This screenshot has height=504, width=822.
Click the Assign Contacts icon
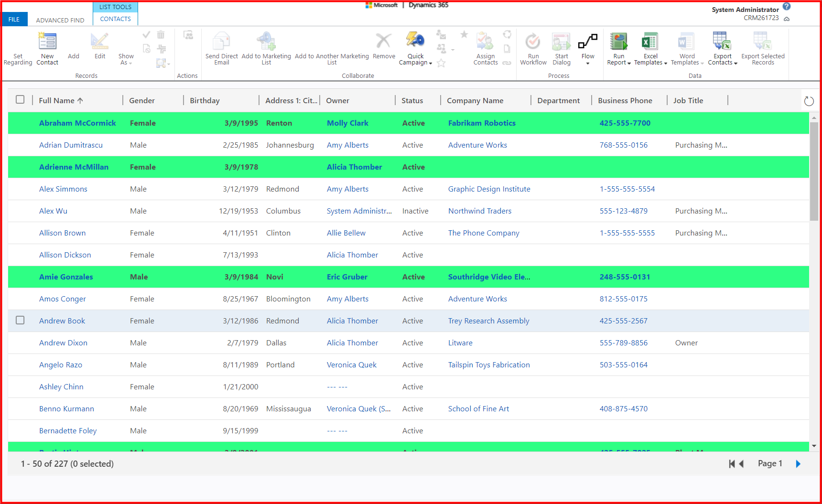[485, 41]
